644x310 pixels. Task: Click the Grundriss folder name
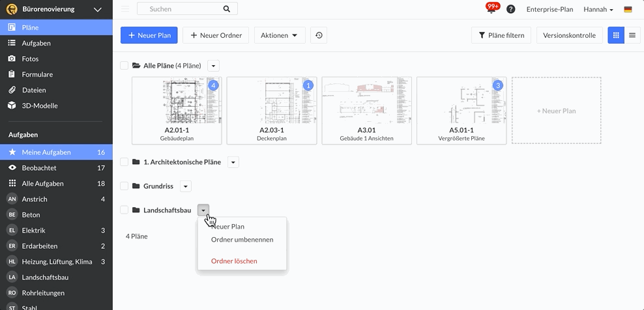coord(158,186)
